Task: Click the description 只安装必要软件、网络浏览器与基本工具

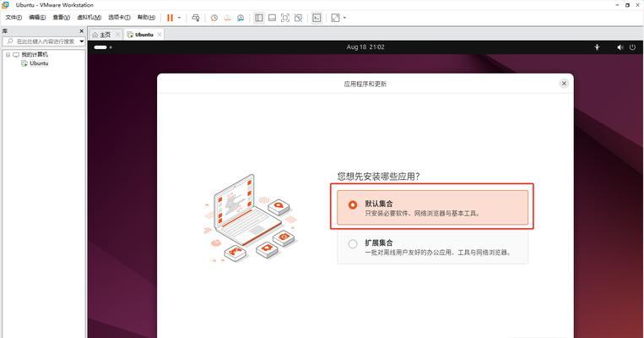Action: point(423,214)
